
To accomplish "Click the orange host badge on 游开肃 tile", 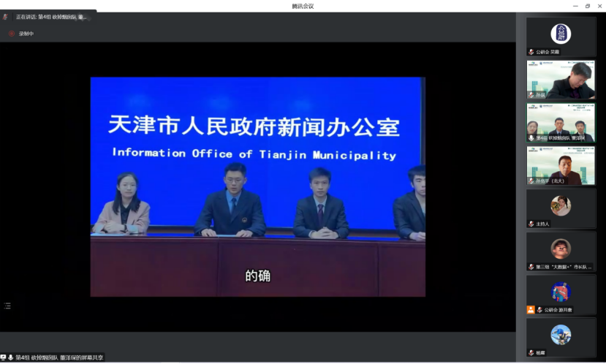I will click(531, 310).
